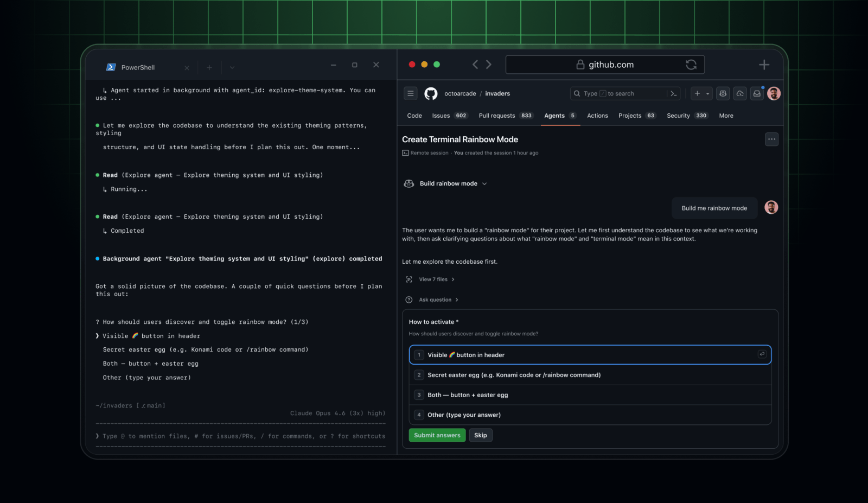868x503 pixels.
Task: Reload the github.com page
Action: pyautogui.click(x=691, y=65)
